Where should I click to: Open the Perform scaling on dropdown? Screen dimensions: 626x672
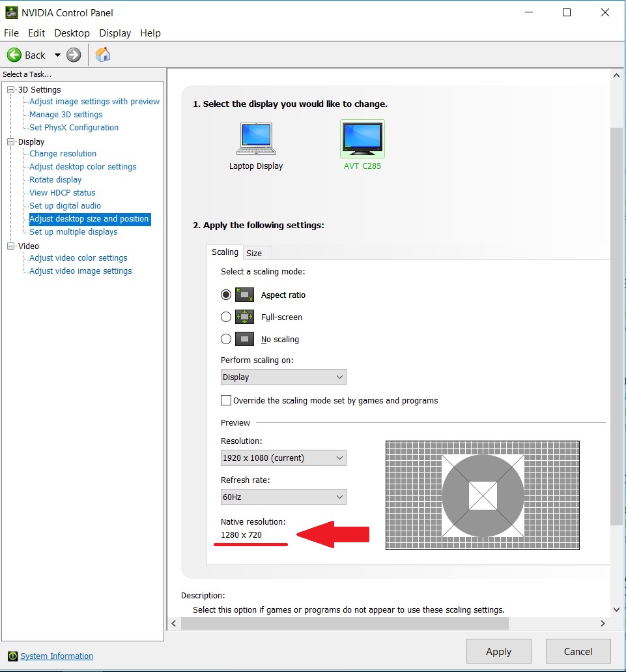click(283, 377)
